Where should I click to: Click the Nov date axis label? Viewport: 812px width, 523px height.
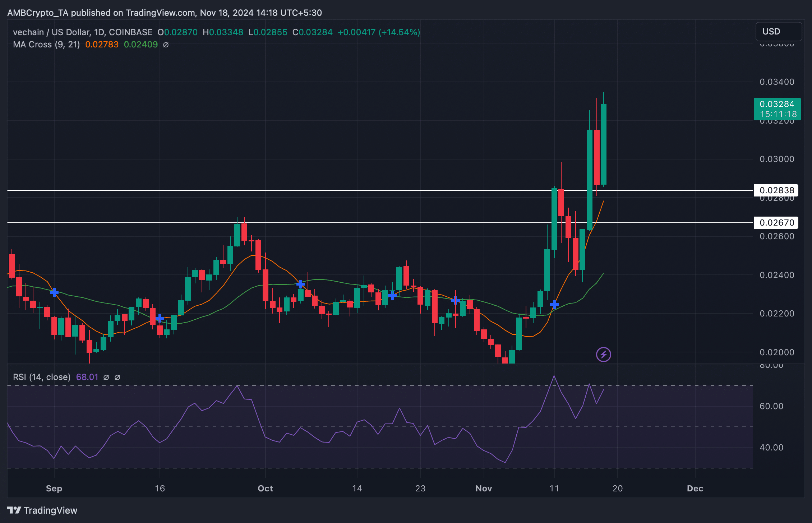484,489
